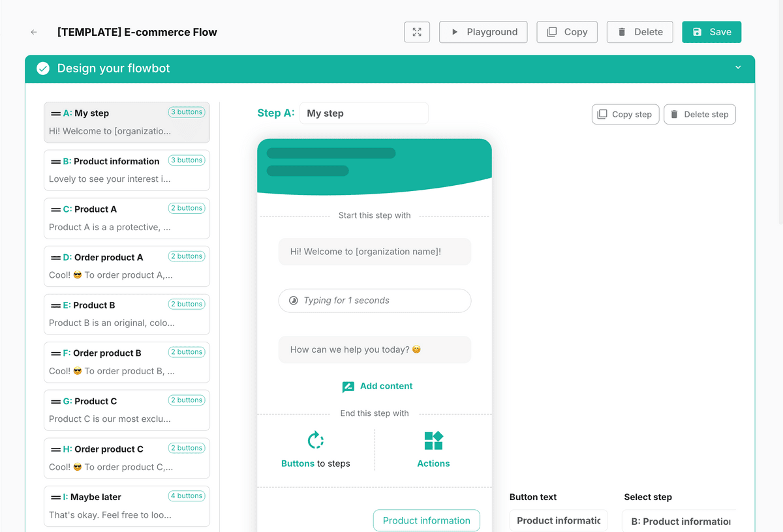Screen dimensions: 783x532
Task: Click the drag handle of step I
Action: point(56,497)
